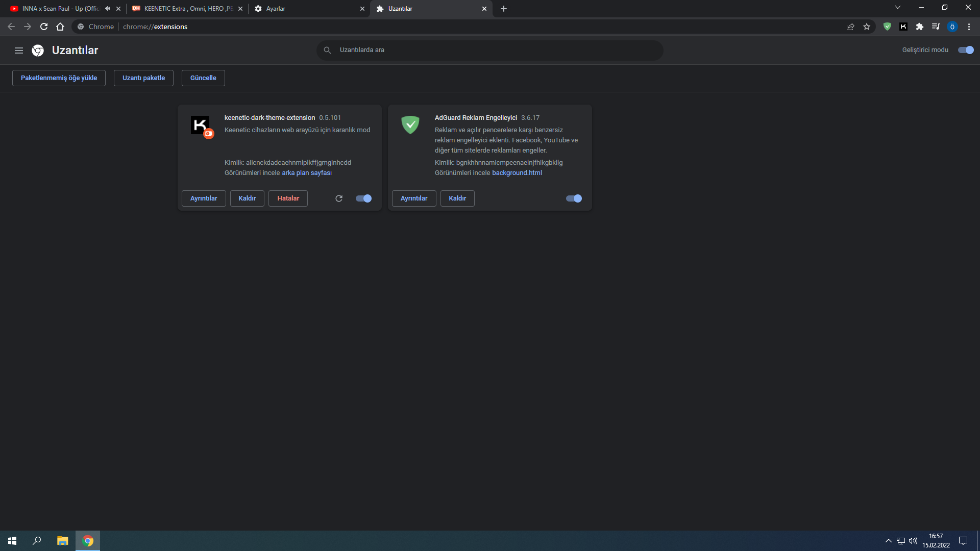Image resolution: width=980 pixels, height=551 pixels.
Task: Open the Windows Start menu
Action: coord(12,541)
